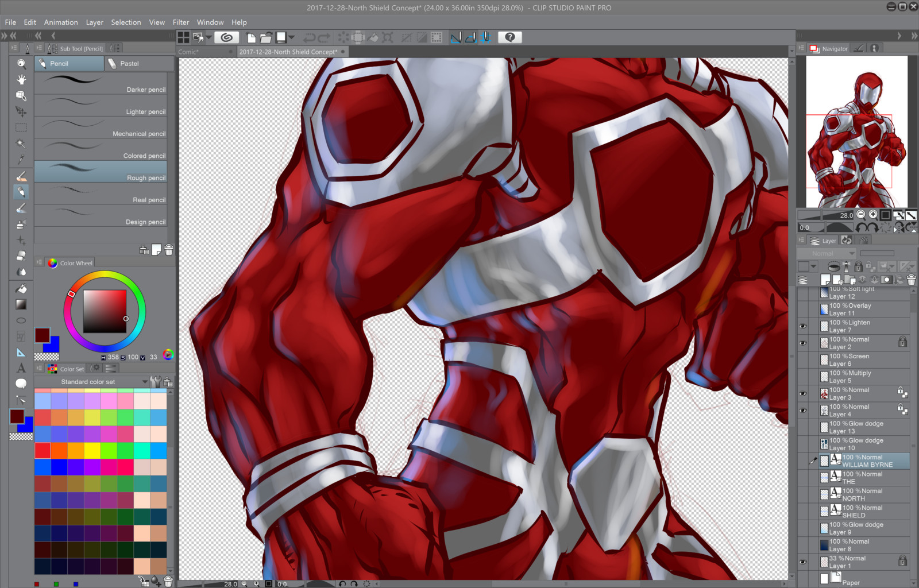Switch to Pastel sub tool group
Image resolution: width=919 pixels, height=588 pixels.
click(x=140, y=64)
